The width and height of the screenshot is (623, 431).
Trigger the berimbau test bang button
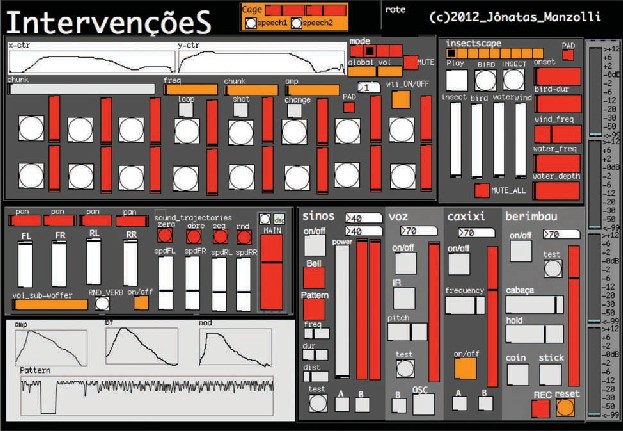click(x=551, y=268)
